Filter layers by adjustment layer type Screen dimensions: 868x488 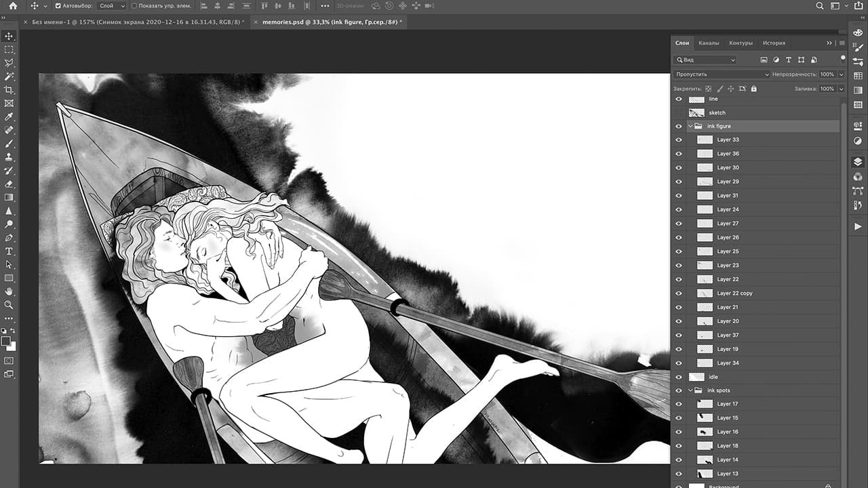point(776,60)
